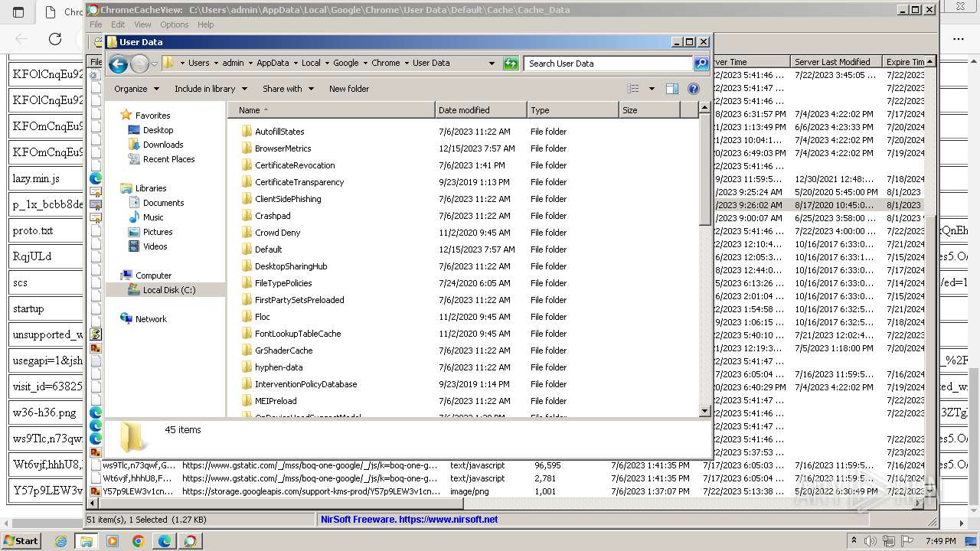Open Options menu in ChromeCacheView
Screen dimensions: 980x551
pyautogui.click(x=175, y=24)
